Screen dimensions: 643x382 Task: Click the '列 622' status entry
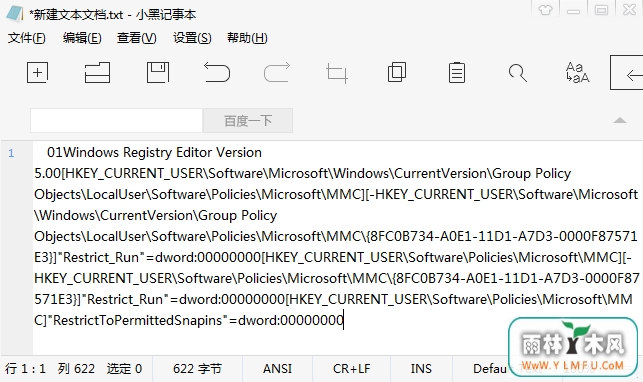(x=76, y=368)
